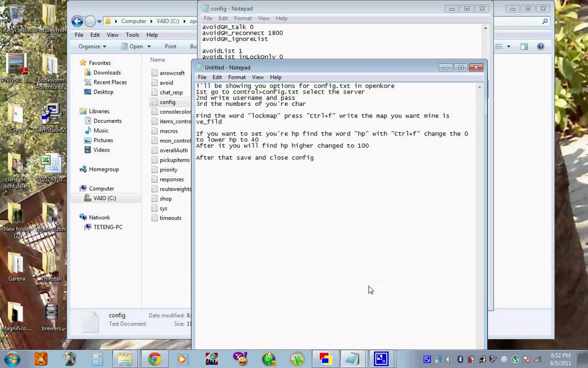Click the Explorer back arrow button
This screenshot has height=368, width=588.
(x=77, y=21)
